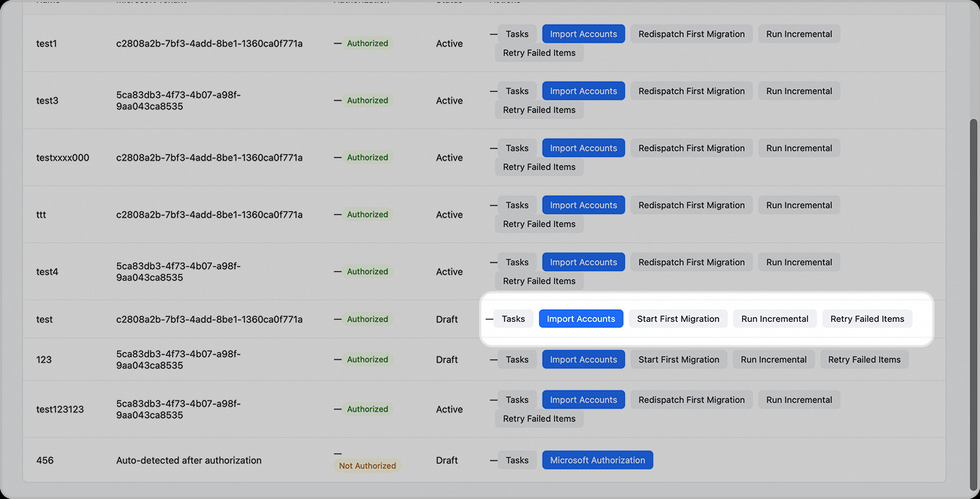Start First Migration for the 123 row
Viewport: 980px width, 499px height.
coord(679,359)
